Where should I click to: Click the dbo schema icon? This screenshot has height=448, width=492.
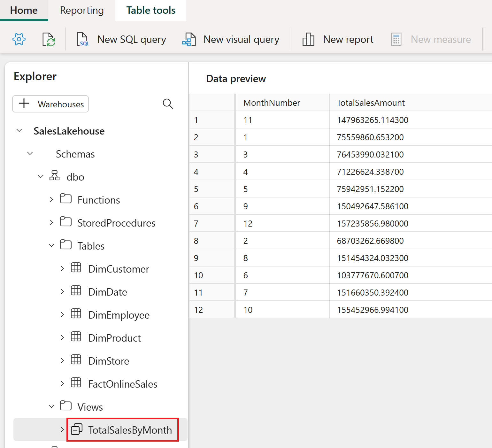tap(54, 175)
